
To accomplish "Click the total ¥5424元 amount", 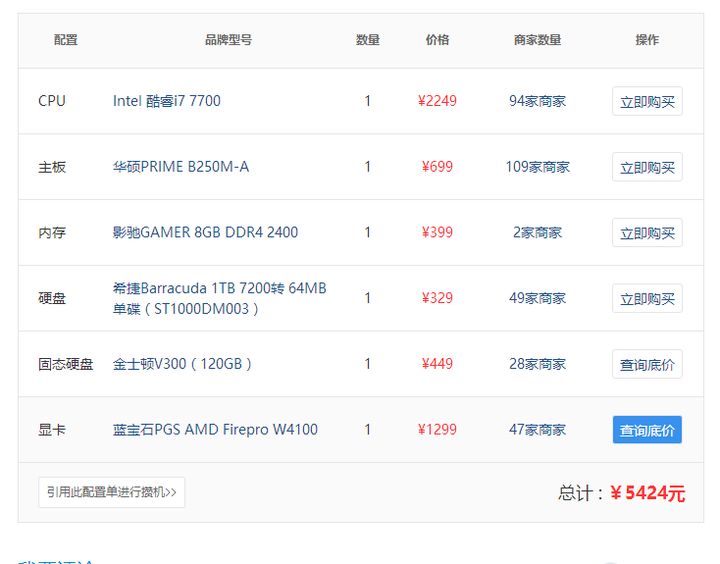I will 647,493.
